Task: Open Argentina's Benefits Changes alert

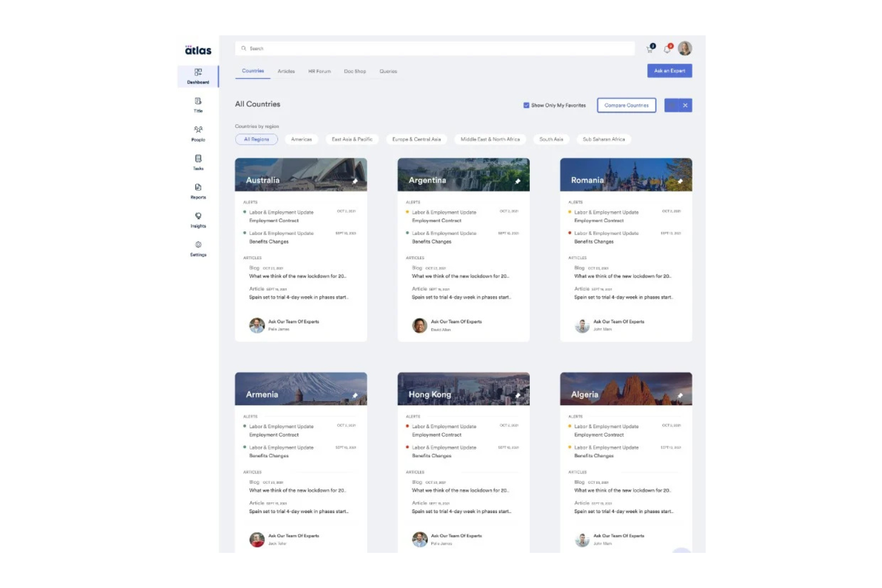Action: coord(431,242)
